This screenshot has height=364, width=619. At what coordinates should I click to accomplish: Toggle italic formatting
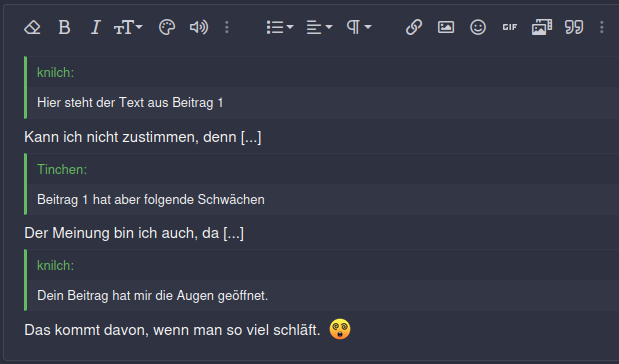coord(95,27)
